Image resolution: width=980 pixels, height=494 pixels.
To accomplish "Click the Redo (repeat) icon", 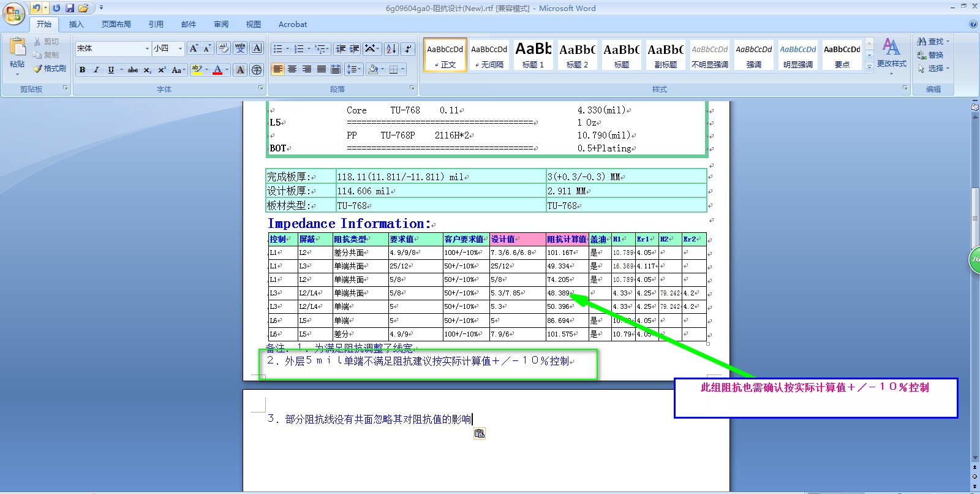I will pyautogui.click(x=56, y=8).
